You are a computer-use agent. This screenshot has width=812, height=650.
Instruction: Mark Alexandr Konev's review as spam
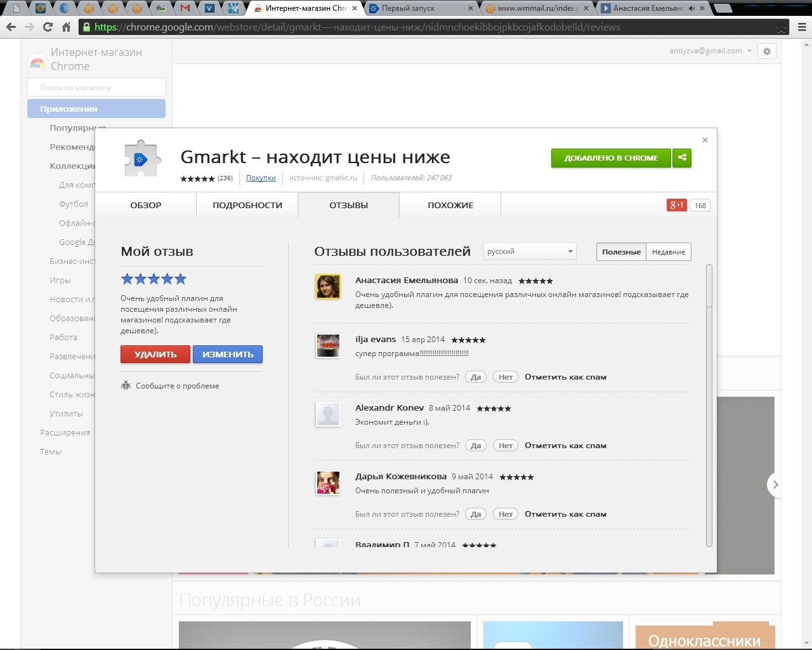pos(565,446)
